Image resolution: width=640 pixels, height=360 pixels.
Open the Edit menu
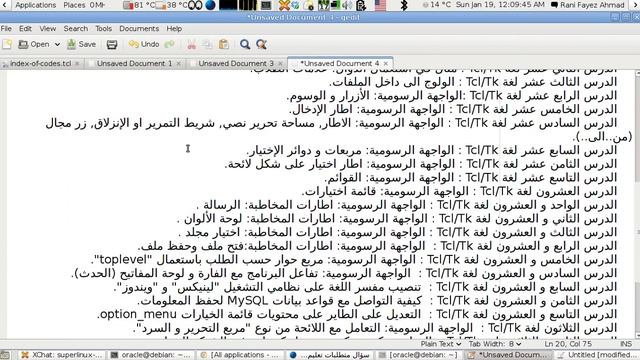pyautogui.click(x=25, y=29)
